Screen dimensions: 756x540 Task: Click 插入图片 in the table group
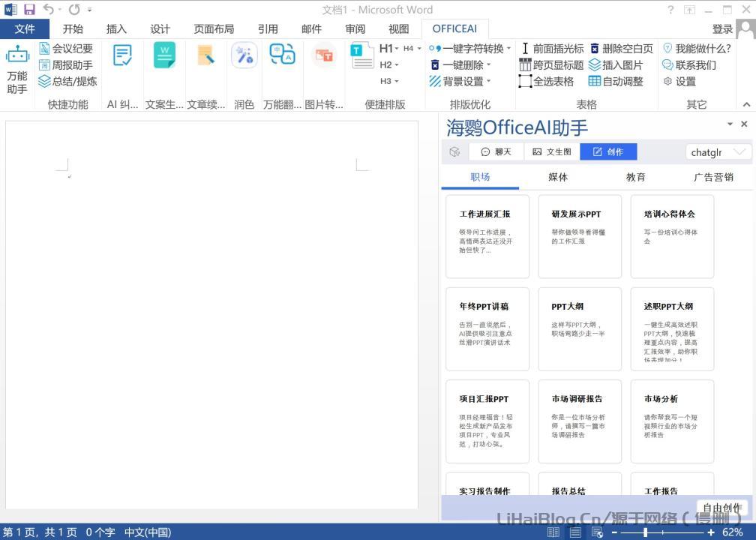pos(616,65)
